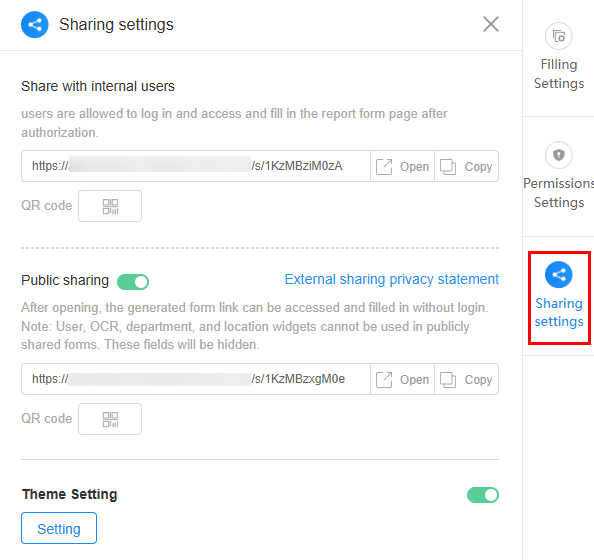Click the blue share icon beside Sharing settings title
This screenshot has width=594, height=560.
click(x=34, y=25)
